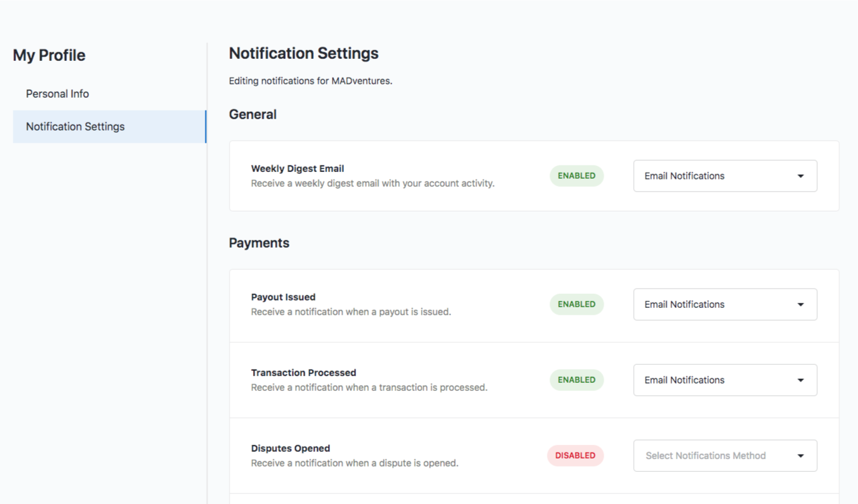Open Personal Info in the sidebar
858x504 pixels.
[58, 94]
